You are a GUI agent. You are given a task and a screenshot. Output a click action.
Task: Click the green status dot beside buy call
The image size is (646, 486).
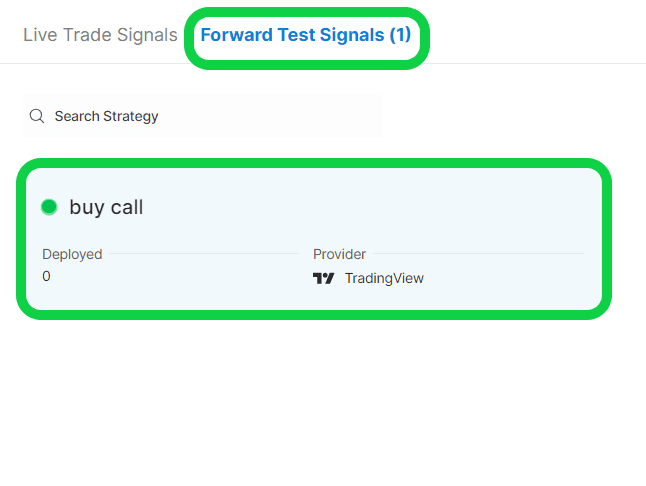tap(49, 207)
